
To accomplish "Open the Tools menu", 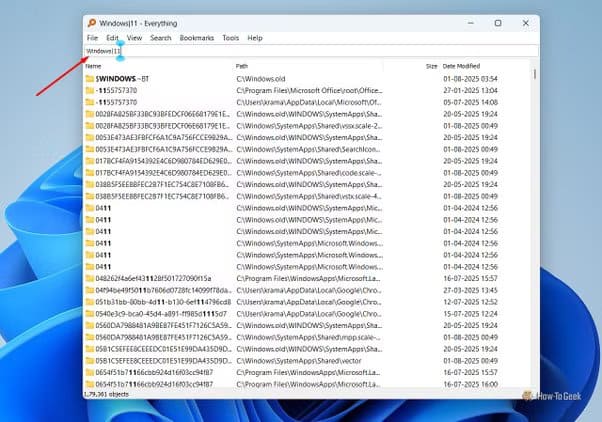I will 230,38.
